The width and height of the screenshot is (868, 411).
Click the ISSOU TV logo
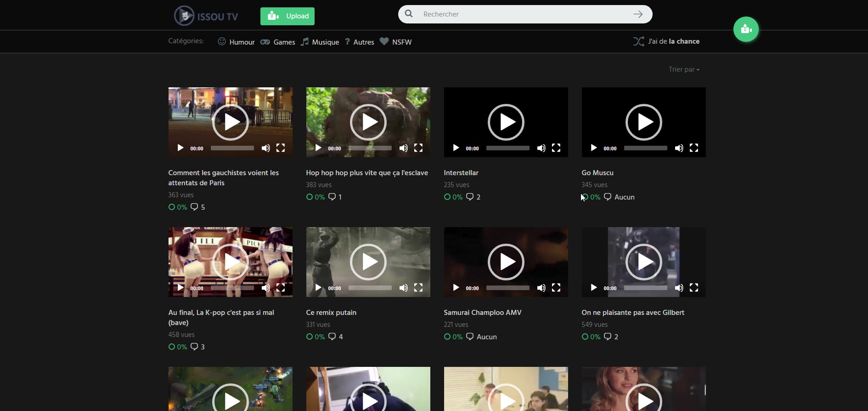206,16
